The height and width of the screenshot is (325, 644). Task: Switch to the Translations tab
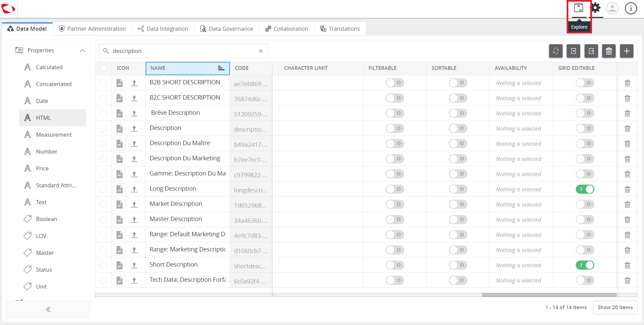click(340, 29)
